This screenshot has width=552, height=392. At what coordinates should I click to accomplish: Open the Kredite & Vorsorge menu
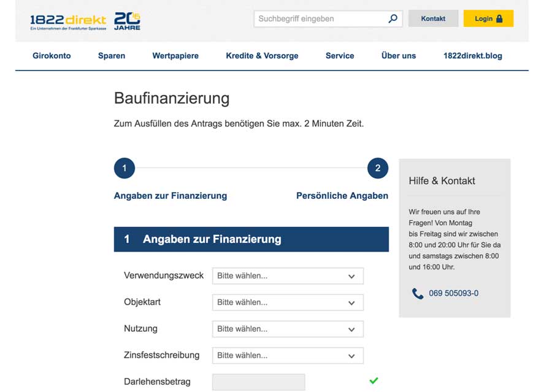coord(262,56)
